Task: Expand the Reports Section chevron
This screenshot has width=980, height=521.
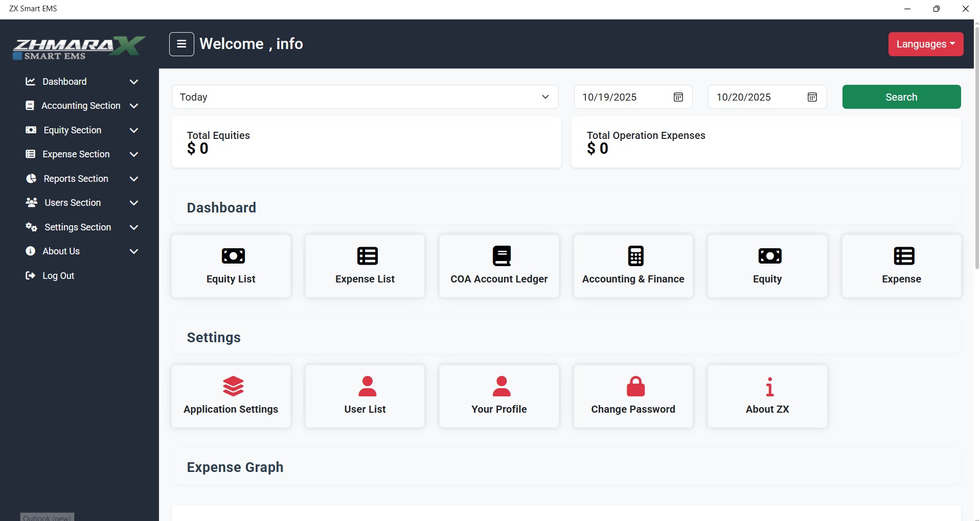Action: 134,179
